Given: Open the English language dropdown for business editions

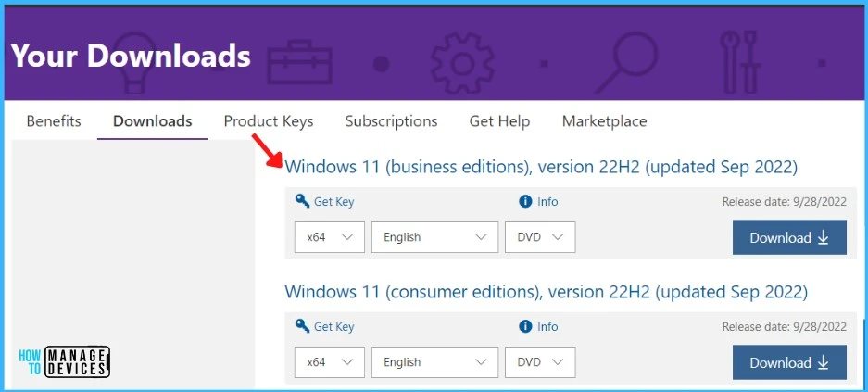Looking at the screenshot, I should tap(434, 237).
